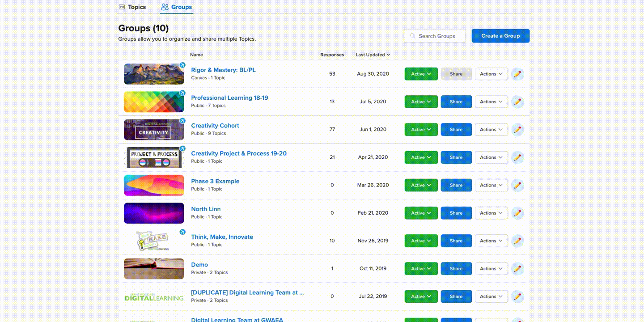Open DUPLICATE Digital Learning Team link
Screen dimensions: 644x322
[247, 292]
